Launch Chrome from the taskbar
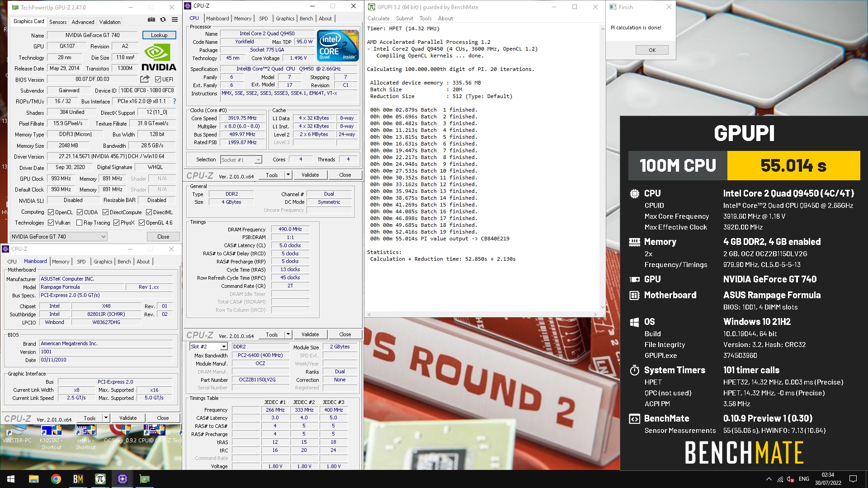The image size is (868, 488). [x=56, y=479]
